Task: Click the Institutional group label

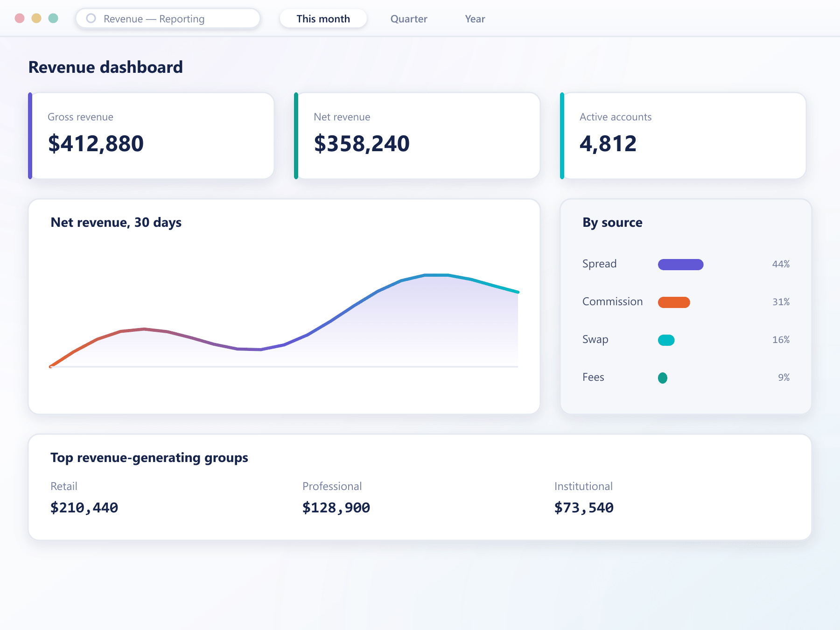Action: point(583,486)
